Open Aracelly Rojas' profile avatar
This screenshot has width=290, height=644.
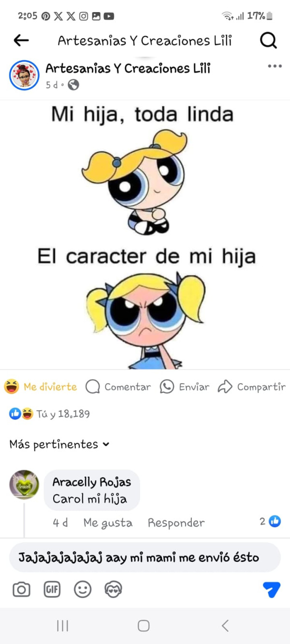click(x=24, y=485)
